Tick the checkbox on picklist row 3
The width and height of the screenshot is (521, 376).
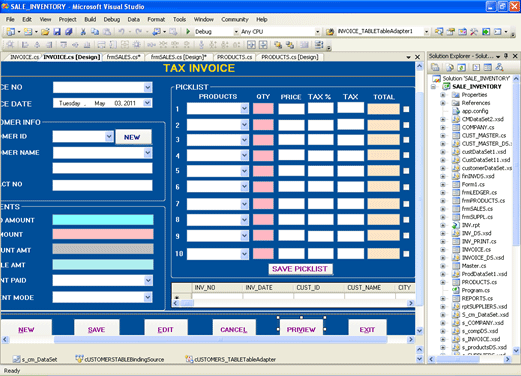[x=406, y=140]
